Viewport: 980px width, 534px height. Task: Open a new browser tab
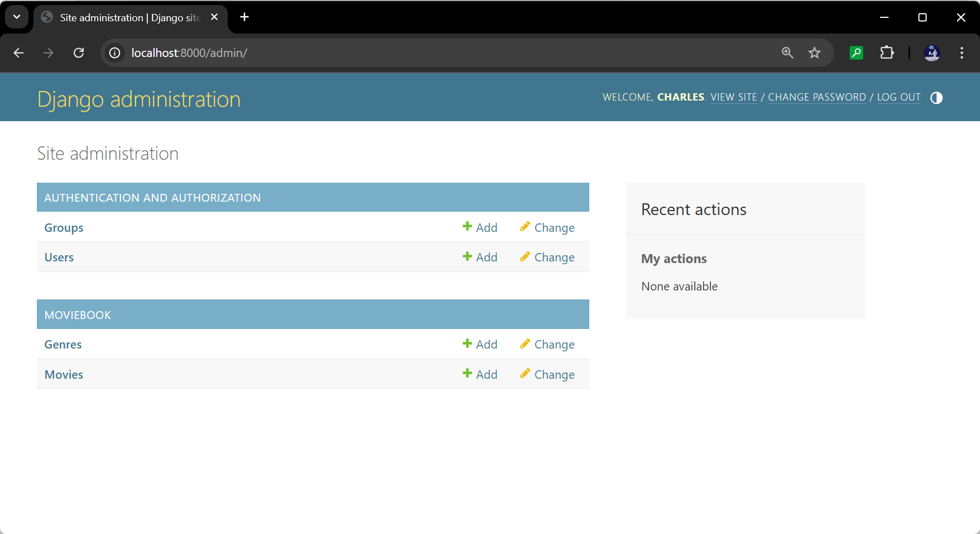244,17
